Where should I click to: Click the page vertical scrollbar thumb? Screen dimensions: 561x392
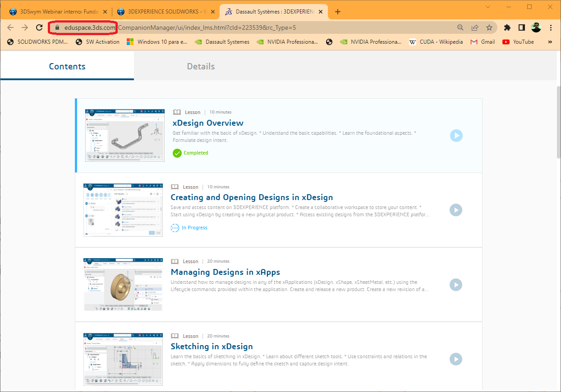pyautogui.click(x=559, y=122)
